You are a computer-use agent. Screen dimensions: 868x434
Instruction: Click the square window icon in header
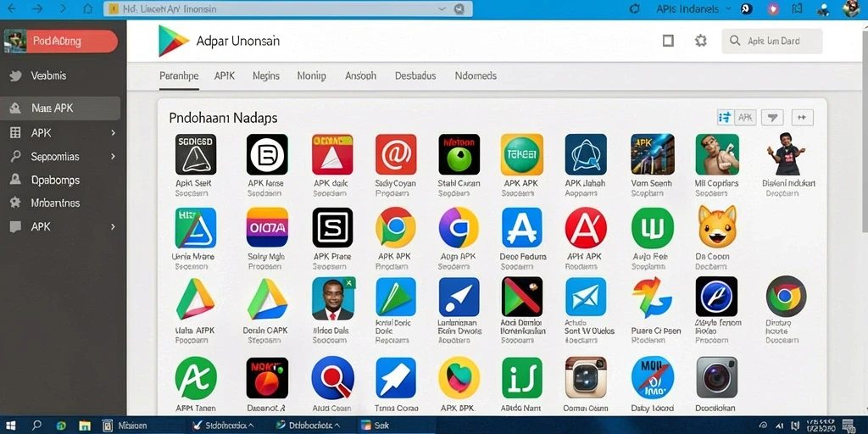668,41
